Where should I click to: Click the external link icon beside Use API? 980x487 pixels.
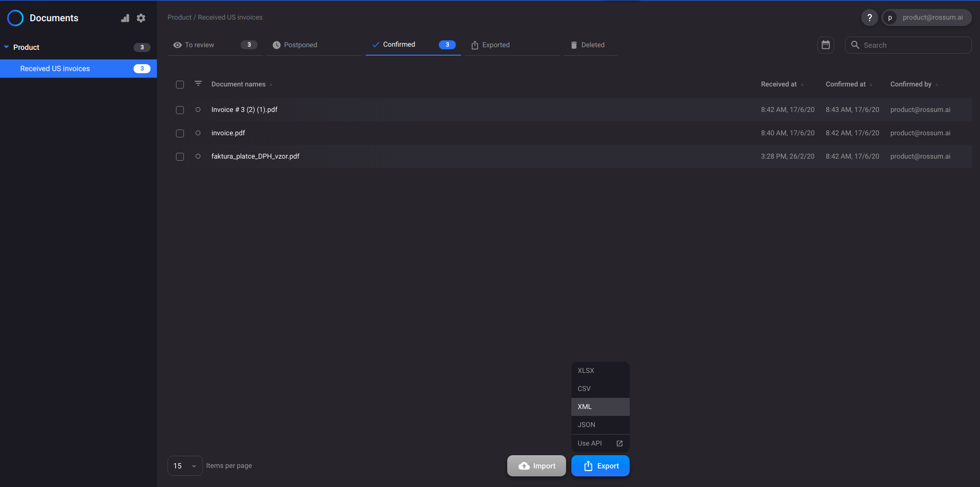[619, 443]
